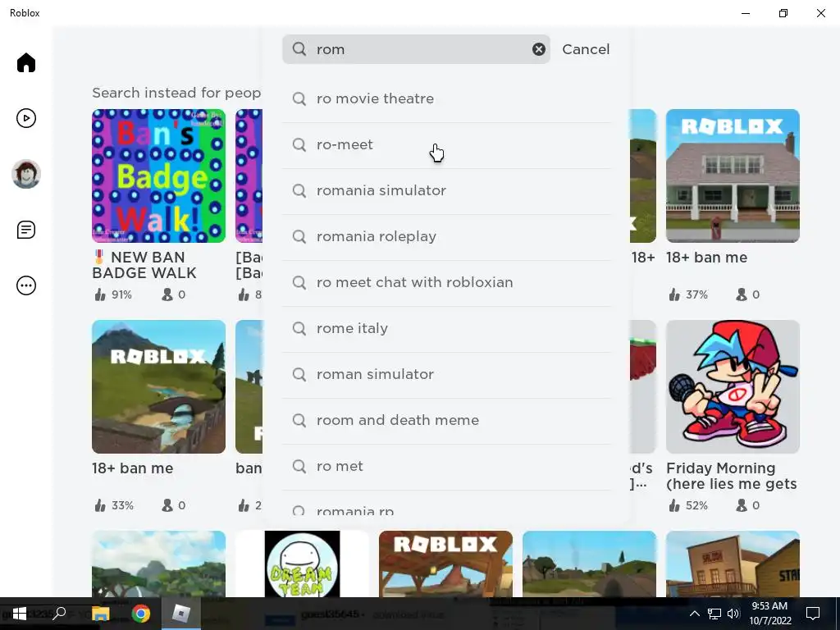
Task: Select 'room and death meme' suggestion
Action: tap(446, 421)
